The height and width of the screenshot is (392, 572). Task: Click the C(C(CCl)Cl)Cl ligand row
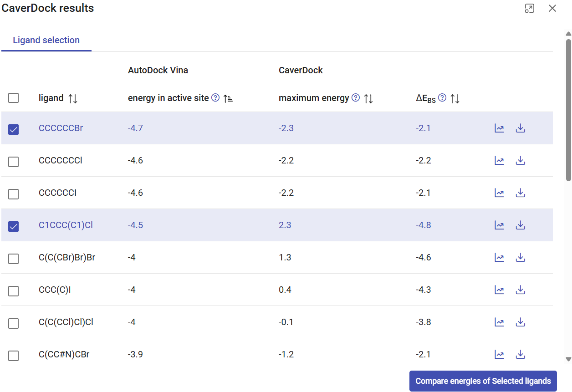66,322
